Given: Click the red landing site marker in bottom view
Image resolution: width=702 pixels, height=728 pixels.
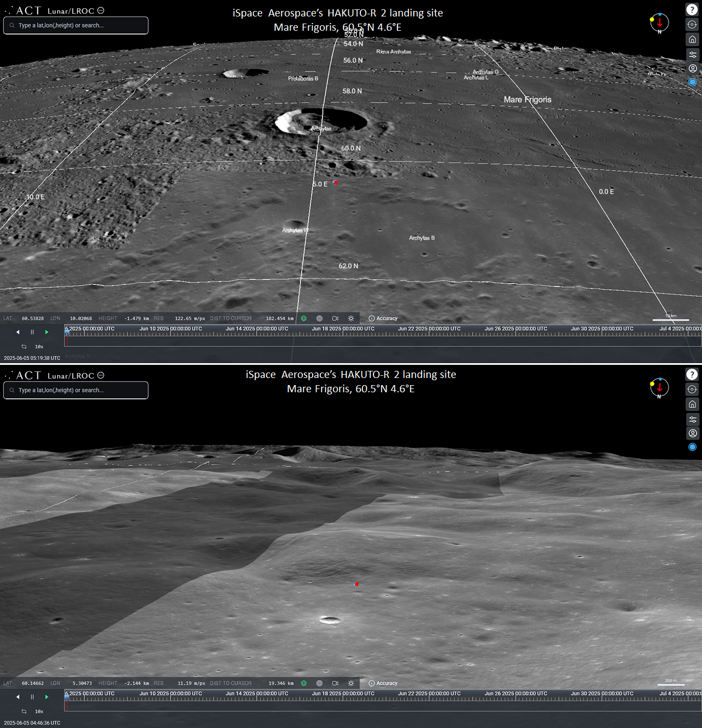Looking at the screenshot, I should [356, 584].
